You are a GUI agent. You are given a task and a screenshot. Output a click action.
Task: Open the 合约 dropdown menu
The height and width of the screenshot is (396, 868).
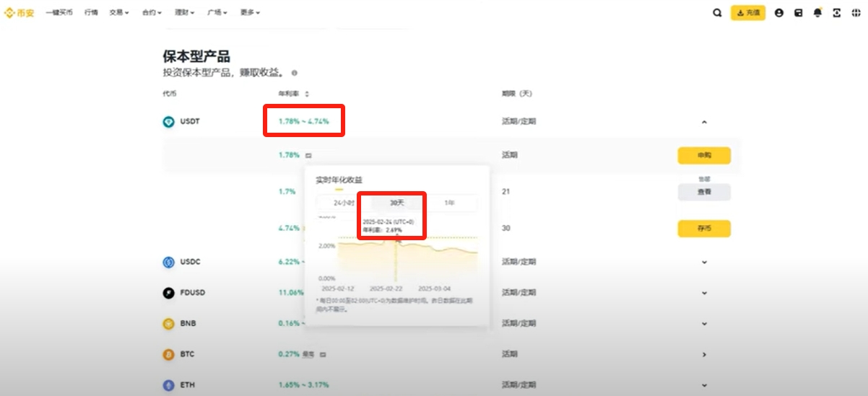point(152,12)
